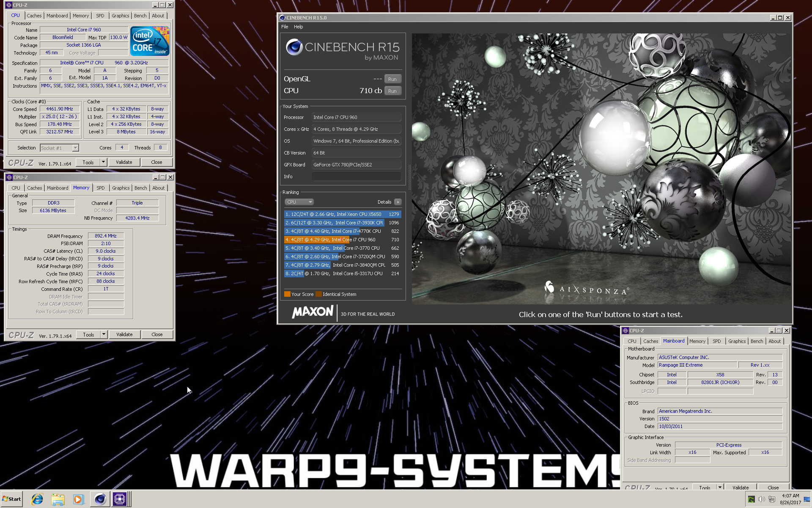Switch to CPU-Z taskbar icon
The width and height of the screenshot is (812, 508).
(x=120, y=499)
